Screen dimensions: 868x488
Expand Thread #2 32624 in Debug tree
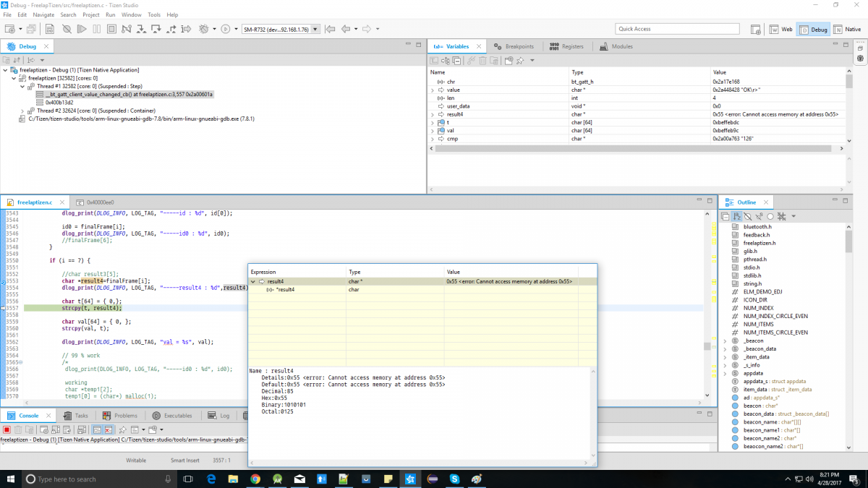tap(23, 111)
